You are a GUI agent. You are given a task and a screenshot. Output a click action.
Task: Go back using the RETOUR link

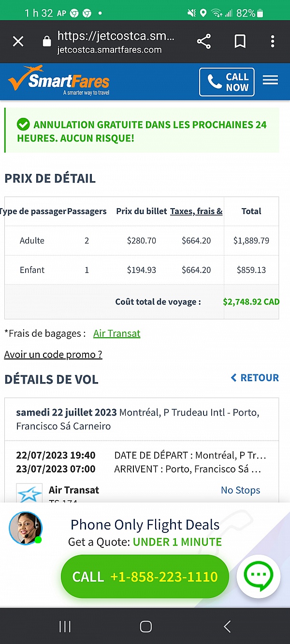[255, 378]
